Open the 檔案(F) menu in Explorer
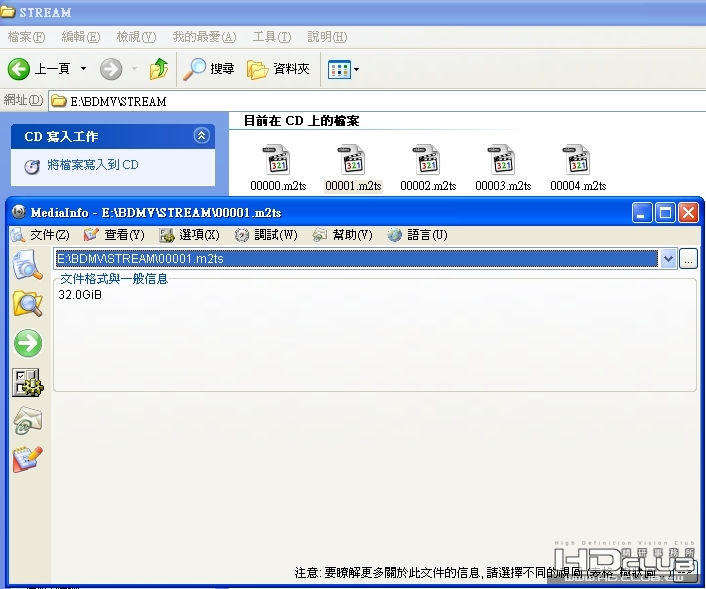This screenshot has width=706, height=589. tap(26, 37)
